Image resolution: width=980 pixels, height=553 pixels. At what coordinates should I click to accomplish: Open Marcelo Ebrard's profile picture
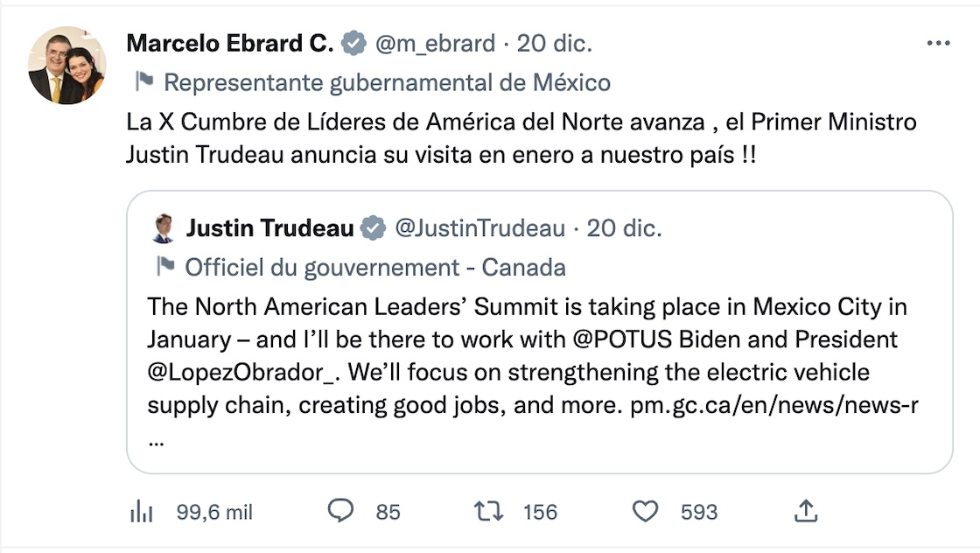point(67,66)
